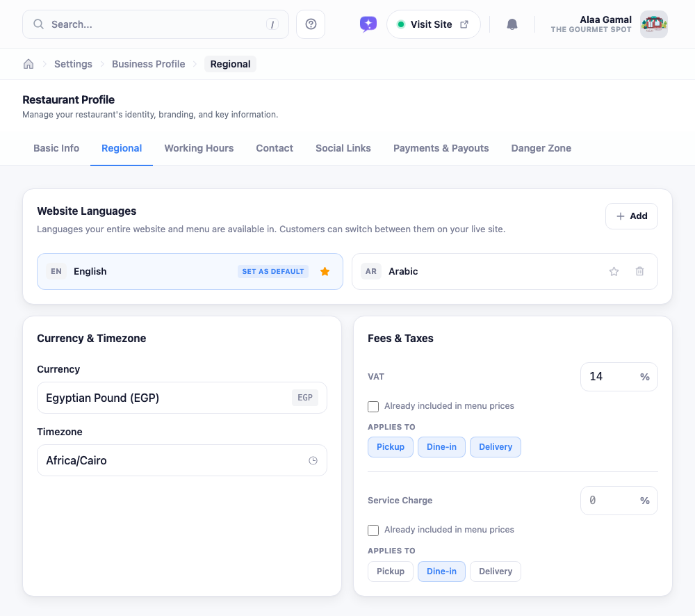
Task: Switch to Basic Info tab
Action: point(56,148)
